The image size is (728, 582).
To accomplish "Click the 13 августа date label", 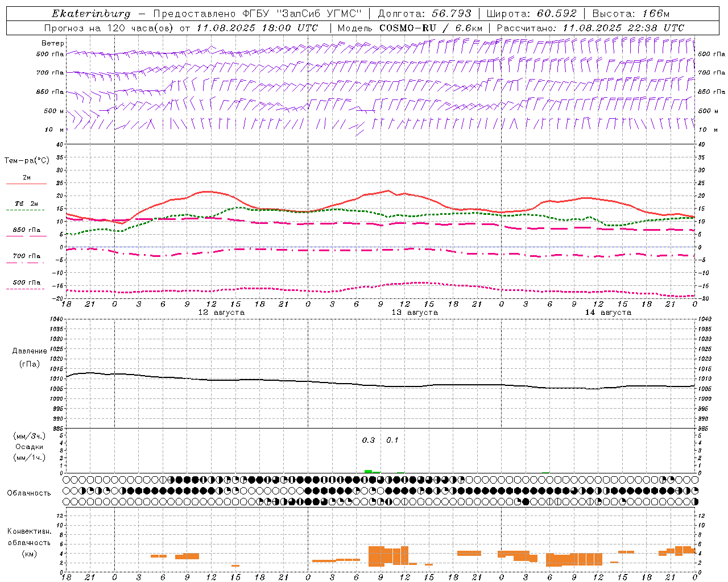I will pyautogui.click(x=415, y=313).
